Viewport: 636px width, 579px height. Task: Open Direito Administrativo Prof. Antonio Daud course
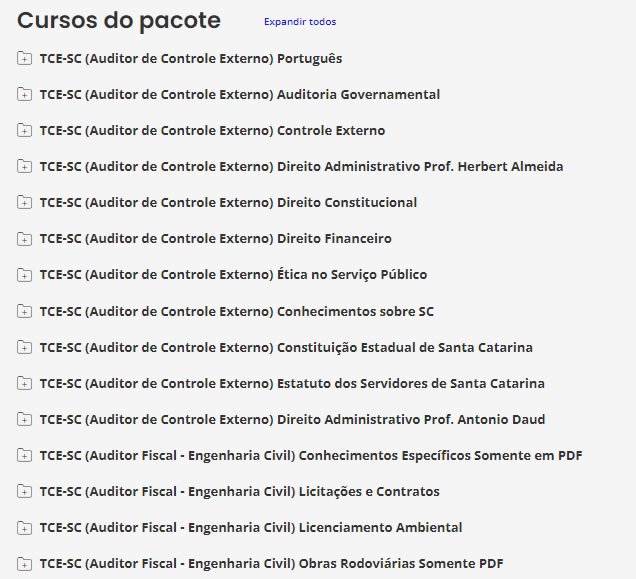click(x=292, y=419)
